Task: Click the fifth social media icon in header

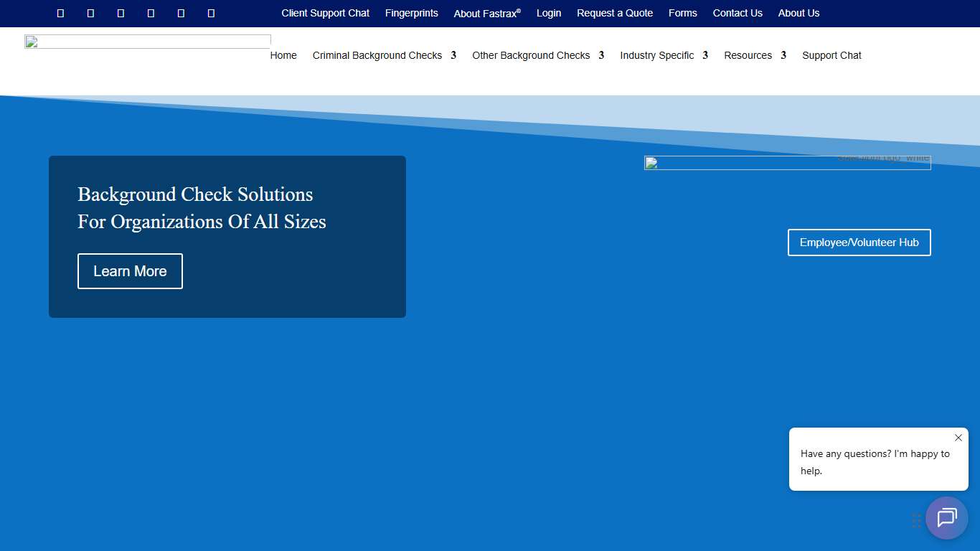Action: pos(181,13)
